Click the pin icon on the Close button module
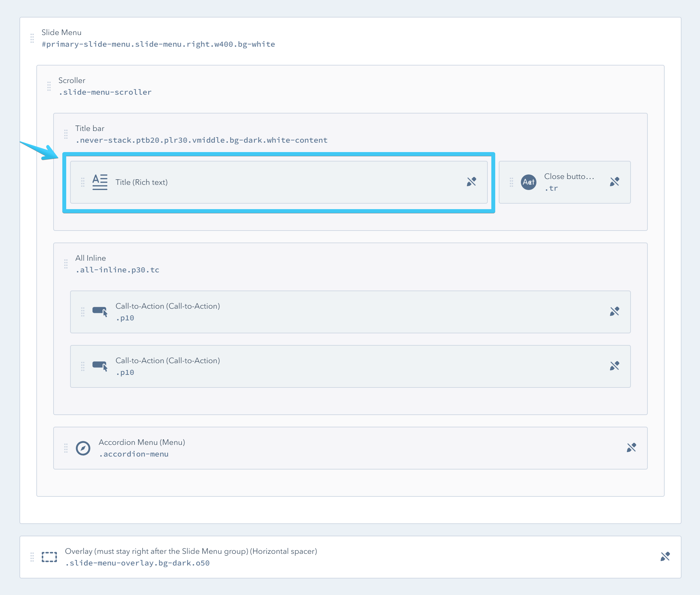This screenshot has height=595, width=700. [615, 182]
